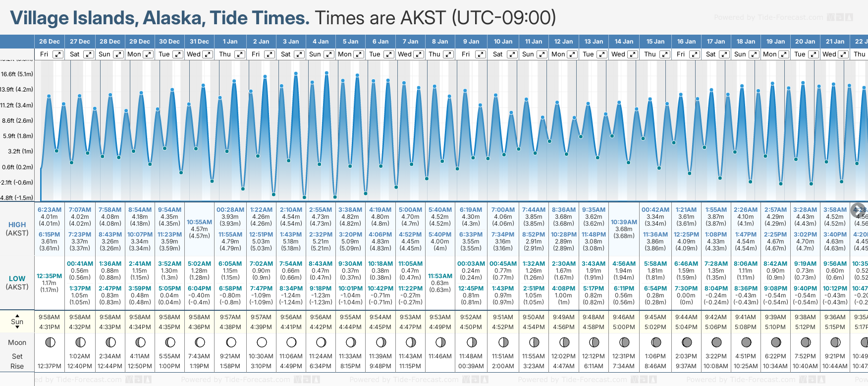
Task: Expand the Fri 26 Dec day view
Action: pyautogui.click(x=58, y=54)
